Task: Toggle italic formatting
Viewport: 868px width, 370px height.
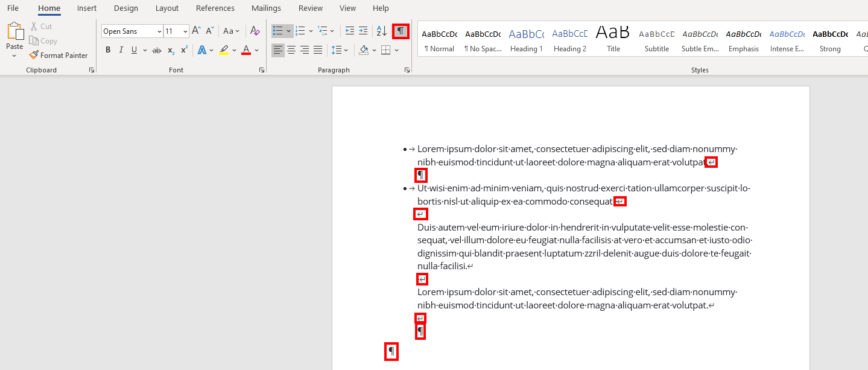Action: (x=121, y=50)
